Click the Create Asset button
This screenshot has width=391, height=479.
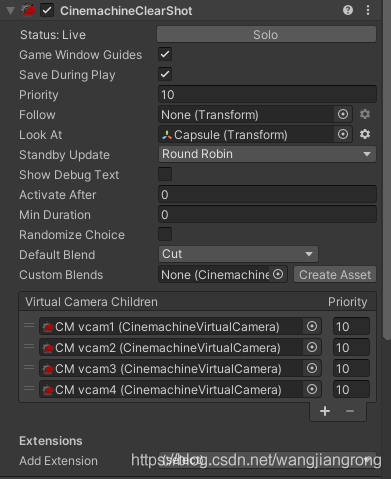pyautogui.click(x=335, y=274)
